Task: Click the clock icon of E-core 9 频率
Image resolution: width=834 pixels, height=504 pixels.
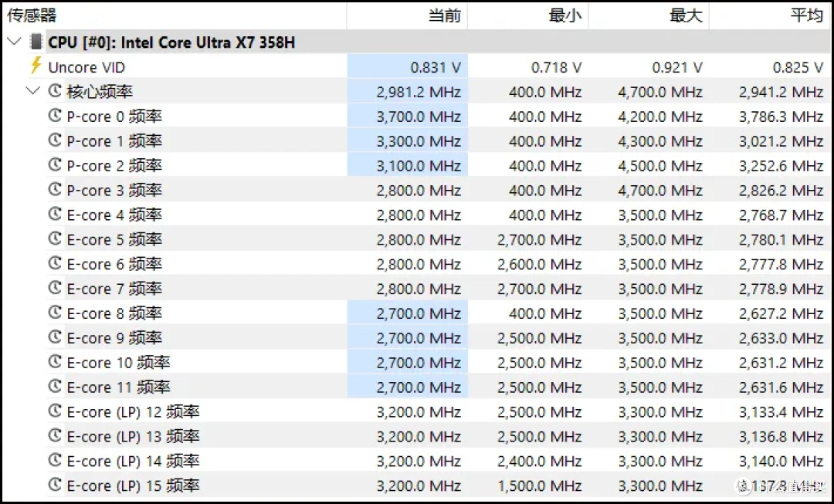Action: (55, 337)
